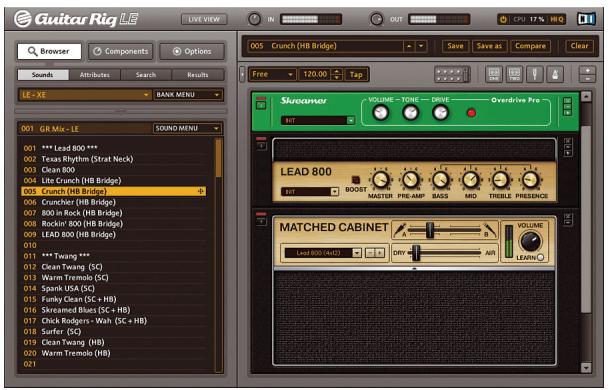This screenshot has height=390, width=609.
Task: Select previous preset with header up arrow
Action: 409,46
